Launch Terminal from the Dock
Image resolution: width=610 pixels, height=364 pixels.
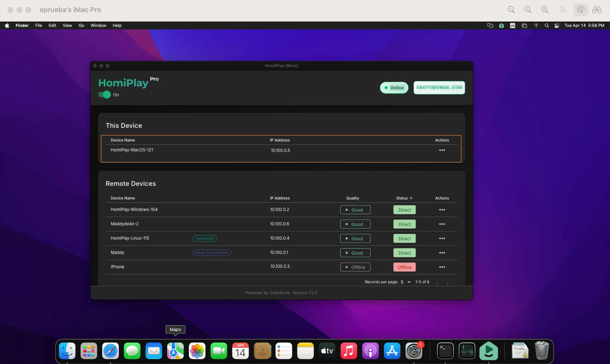[445, 351]
